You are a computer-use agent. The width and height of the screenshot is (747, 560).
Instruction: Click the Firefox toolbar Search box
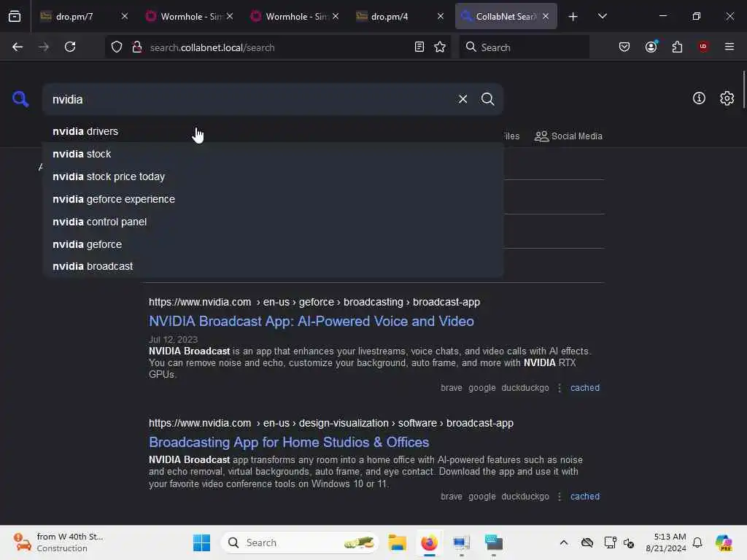coord(524,47)
